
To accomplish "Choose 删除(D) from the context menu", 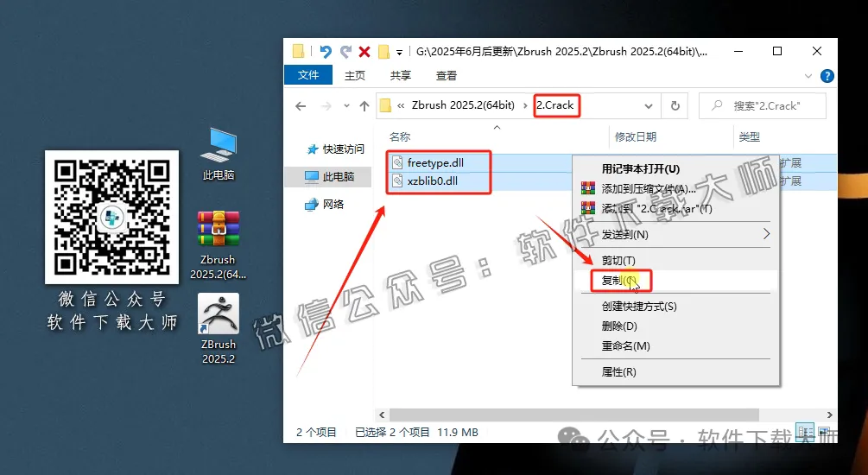I will (x=676, y=326).
